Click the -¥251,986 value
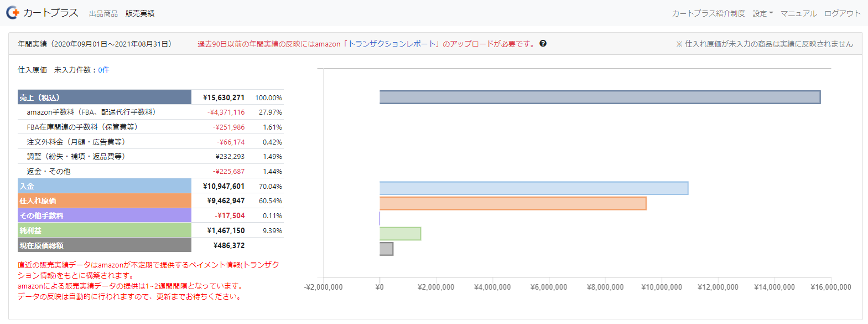Image resolution: width=868 pixels, height=324 pixels. [228, 127]
